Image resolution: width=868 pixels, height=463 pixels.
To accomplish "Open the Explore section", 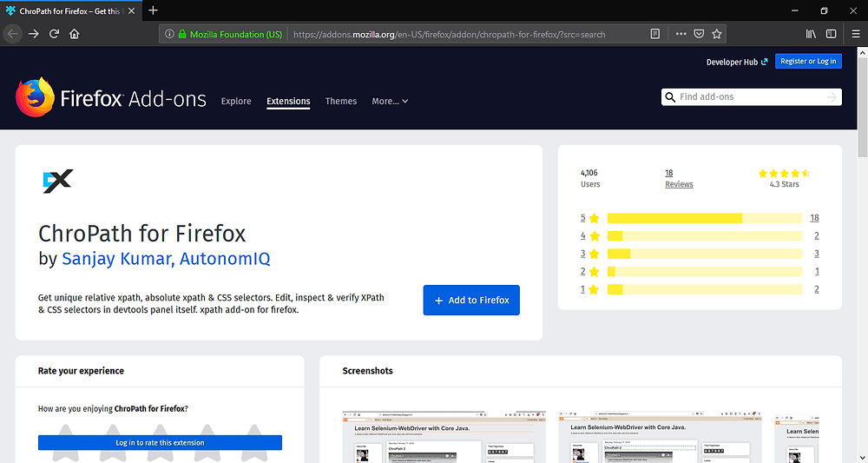I will [x=236, y=102].
